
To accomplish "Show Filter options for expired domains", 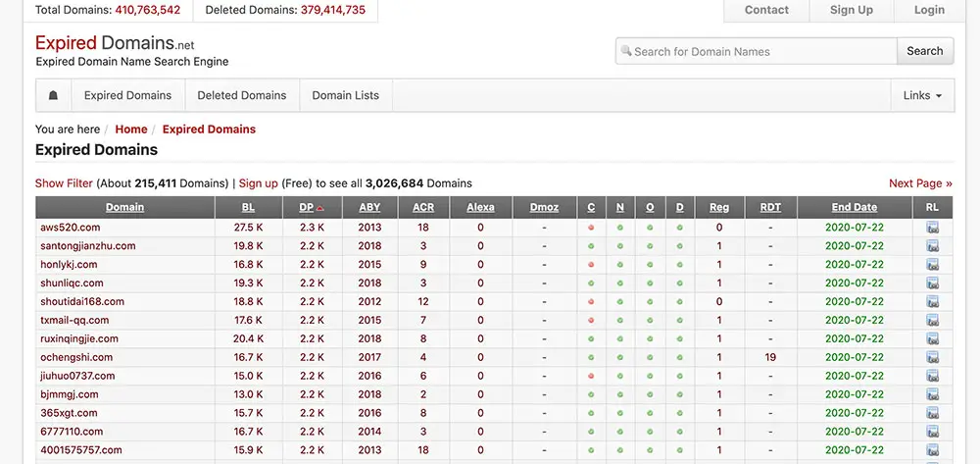I will click(x=64, y=183).
